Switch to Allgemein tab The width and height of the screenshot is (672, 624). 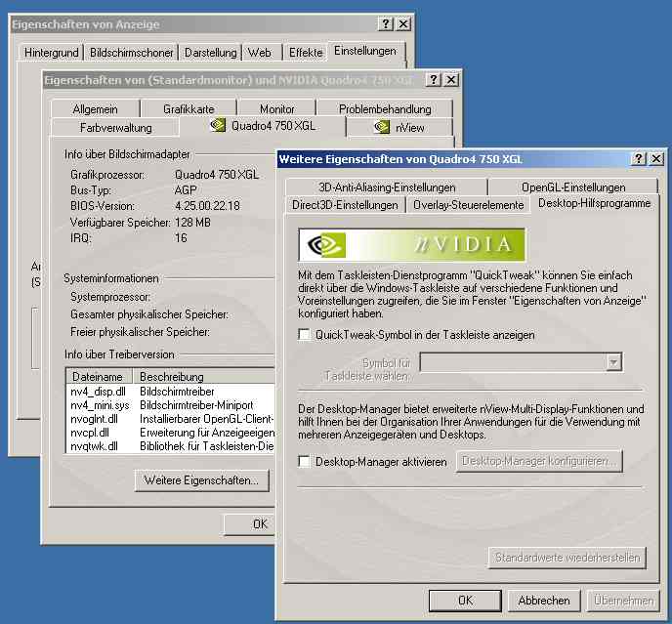[95, 108]
